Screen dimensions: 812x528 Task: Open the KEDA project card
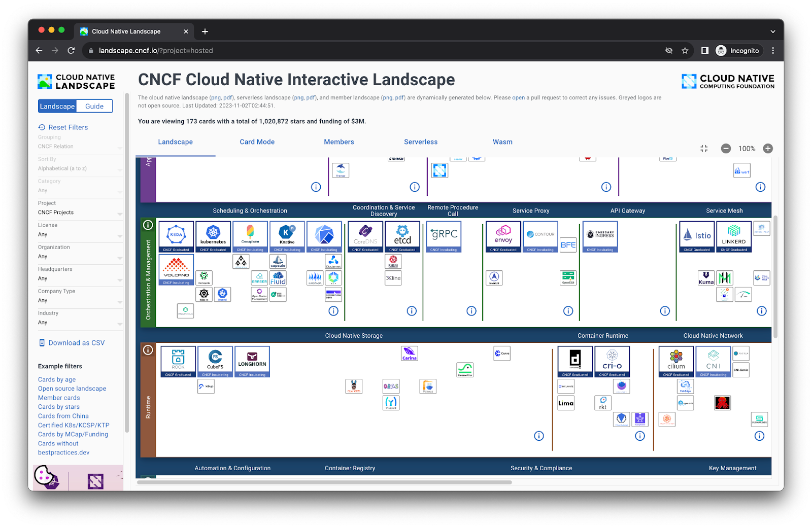(176, 236)
